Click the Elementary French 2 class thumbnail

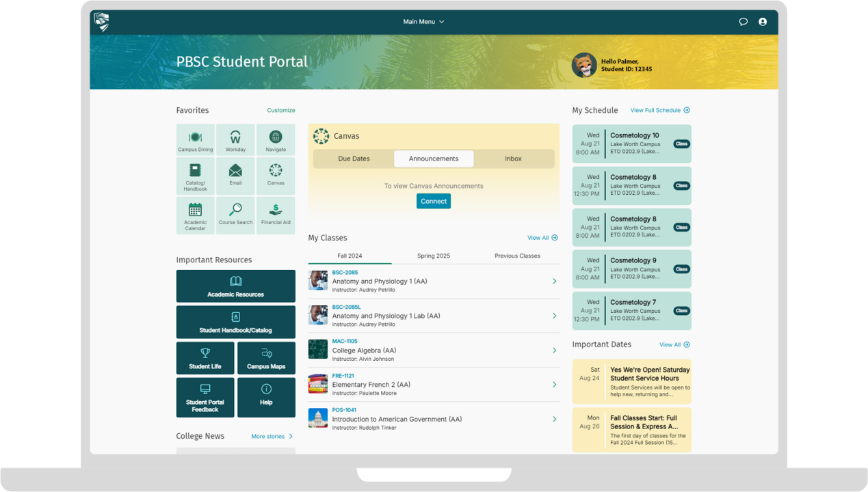pos(318,384)
